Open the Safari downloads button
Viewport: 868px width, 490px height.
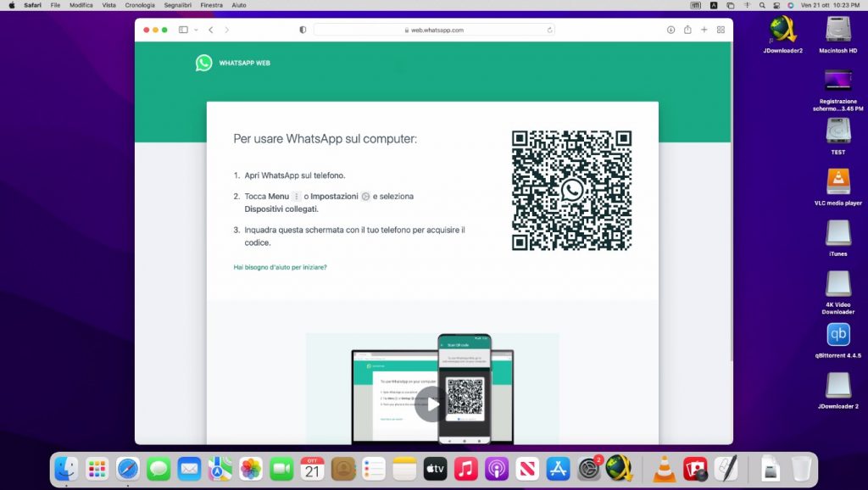pos(670,30)
